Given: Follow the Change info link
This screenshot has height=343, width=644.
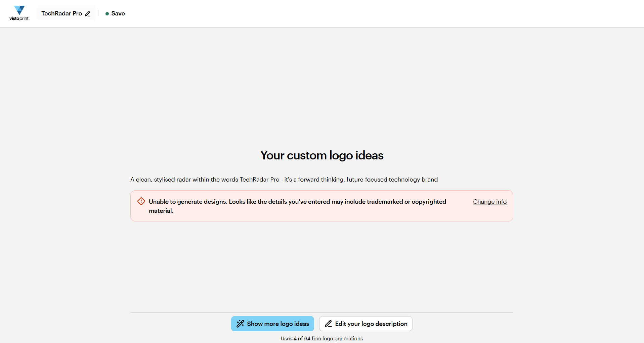Looking at the screenshot, I should [x=489, y=202].
